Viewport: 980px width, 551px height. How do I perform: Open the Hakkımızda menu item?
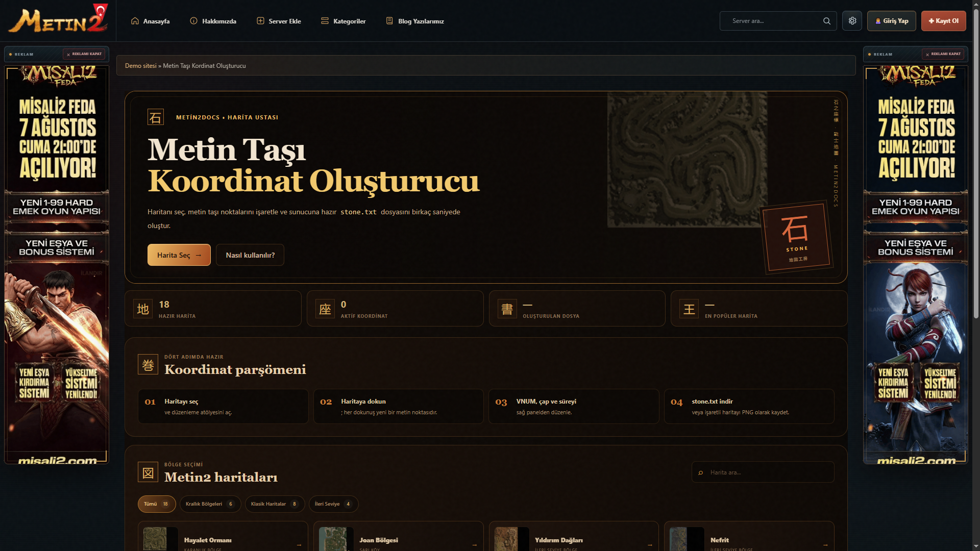click(x=213, y=21)
